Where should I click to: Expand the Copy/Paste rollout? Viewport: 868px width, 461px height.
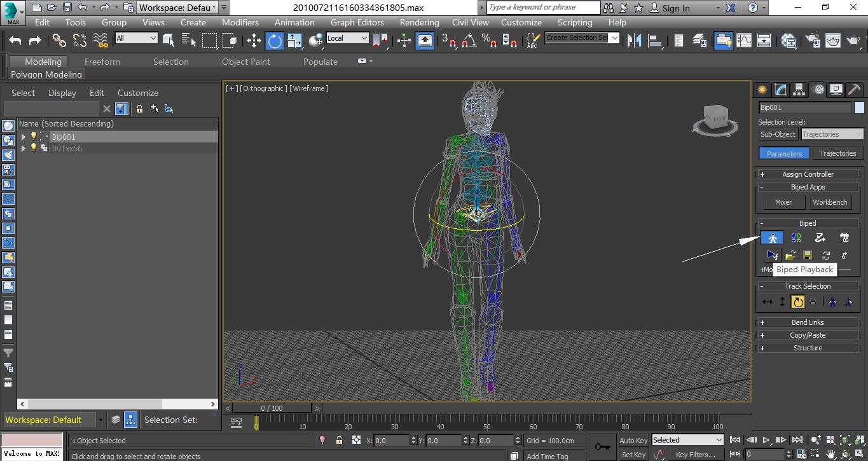click(808, 335)
